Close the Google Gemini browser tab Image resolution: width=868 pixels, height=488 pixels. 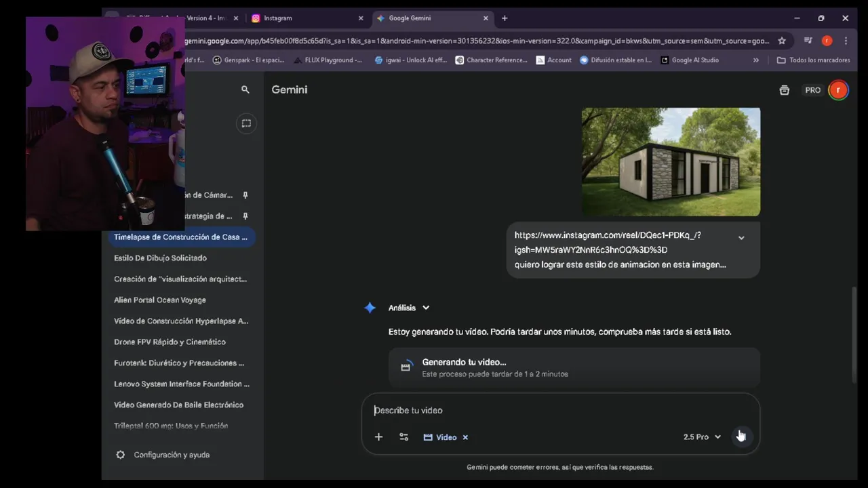485,18
